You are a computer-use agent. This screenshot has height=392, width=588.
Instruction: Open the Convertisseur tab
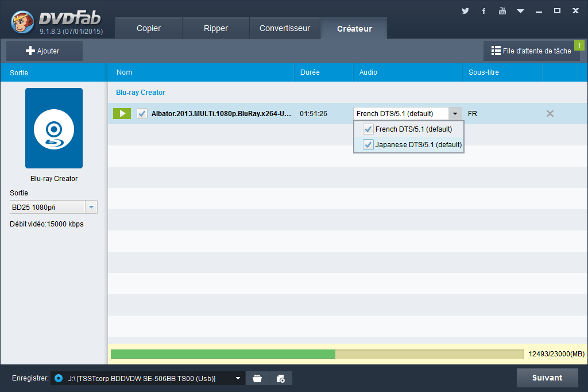[285, 28]
